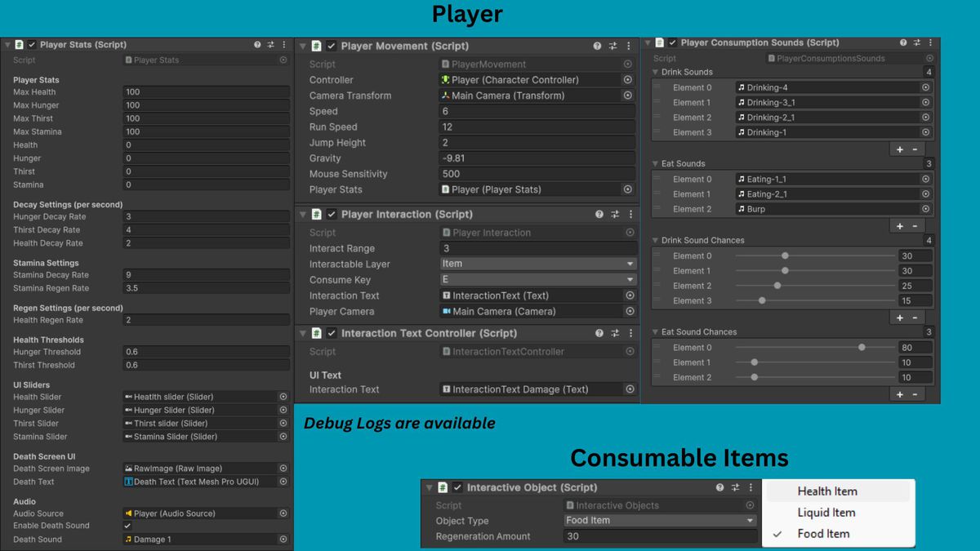Collapse Drink Sounds list

click(656, 72)
